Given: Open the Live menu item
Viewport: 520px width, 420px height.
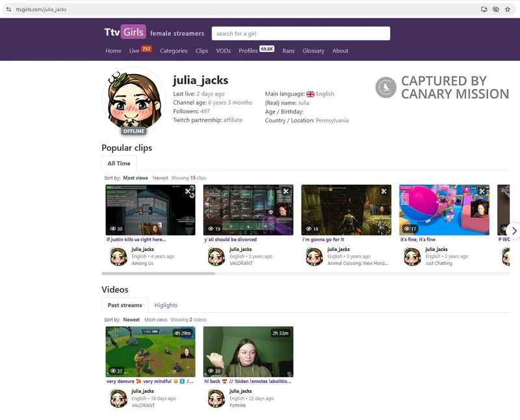Looking at the screenshot, I should pos(135,51).
